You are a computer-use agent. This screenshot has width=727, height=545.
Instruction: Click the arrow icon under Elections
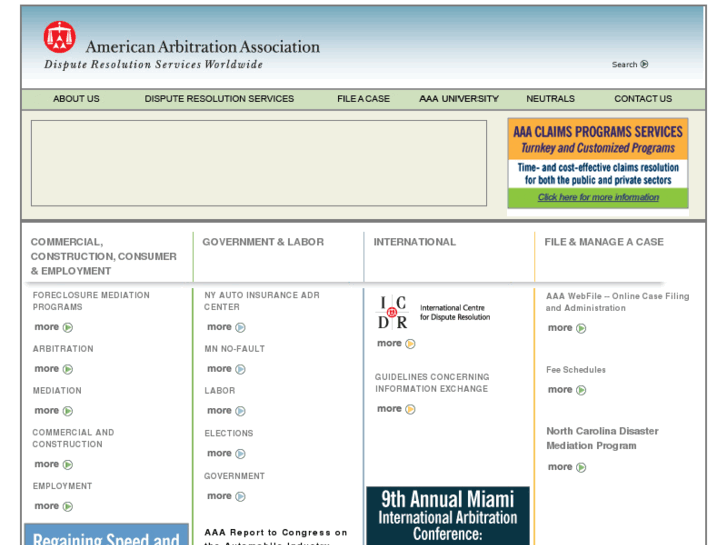[x=240, y=454]
